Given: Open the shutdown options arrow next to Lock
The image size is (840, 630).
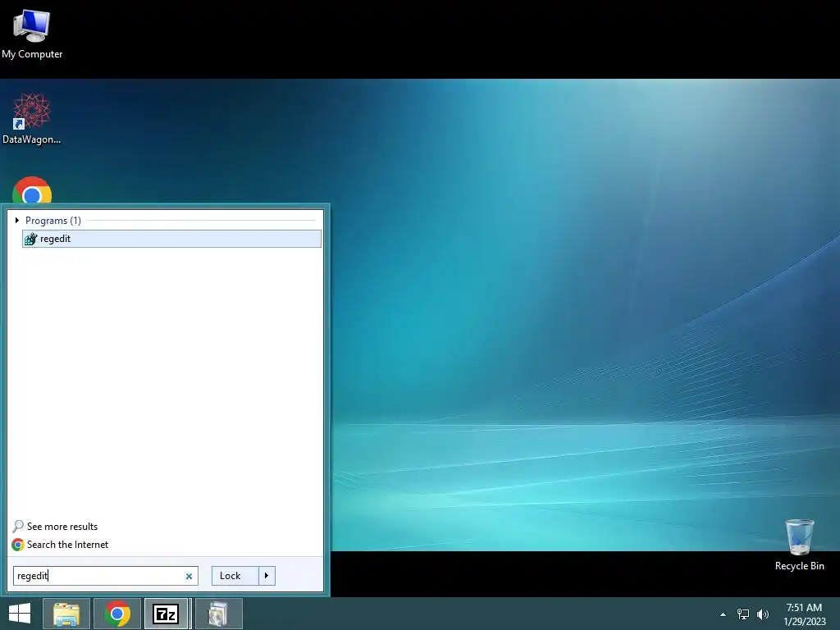Looking at the screenshot, I should pos(267,576).
